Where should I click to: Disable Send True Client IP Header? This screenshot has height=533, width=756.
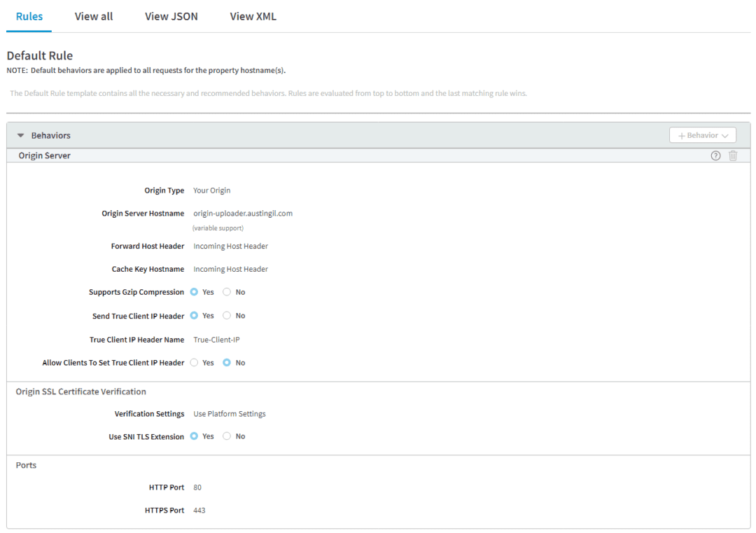coord(227,316)
